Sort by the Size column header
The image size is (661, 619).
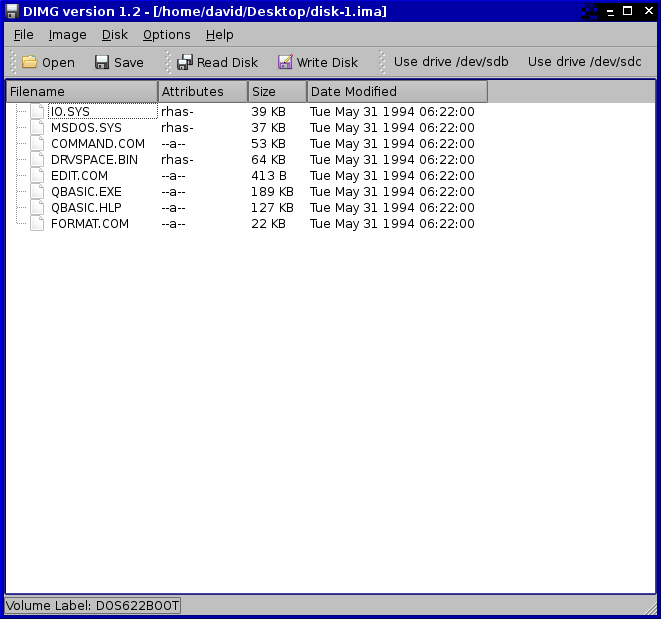click(x=278, y=92)
